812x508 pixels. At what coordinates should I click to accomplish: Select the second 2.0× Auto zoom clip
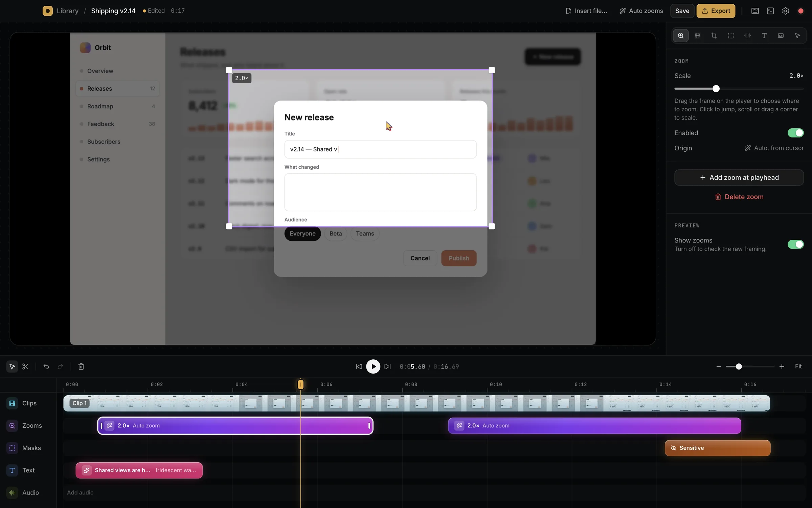tap(594, 425)
